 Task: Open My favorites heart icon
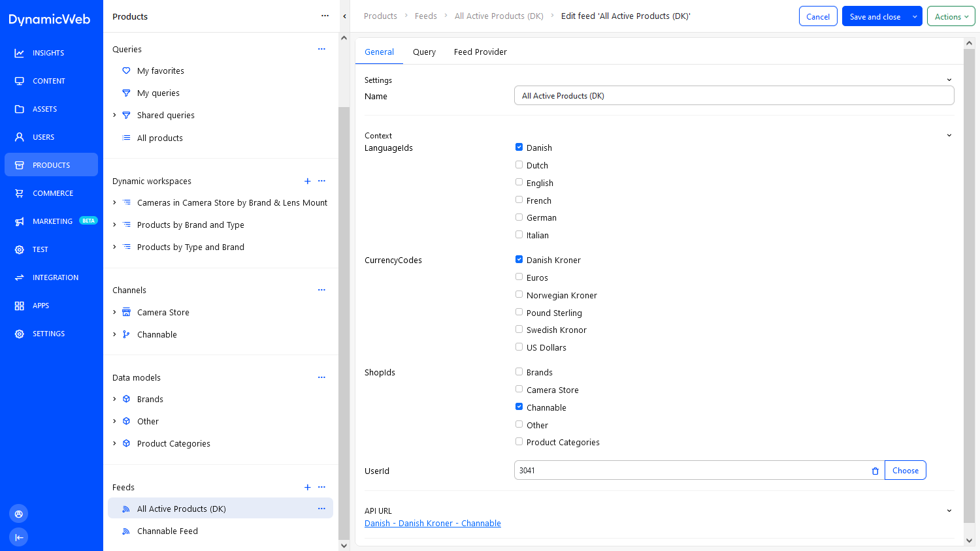click(126, 71)
